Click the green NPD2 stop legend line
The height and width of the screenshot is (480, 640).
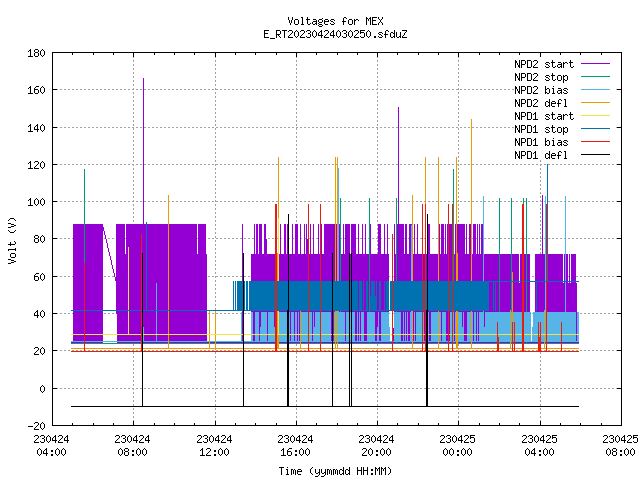595,77
